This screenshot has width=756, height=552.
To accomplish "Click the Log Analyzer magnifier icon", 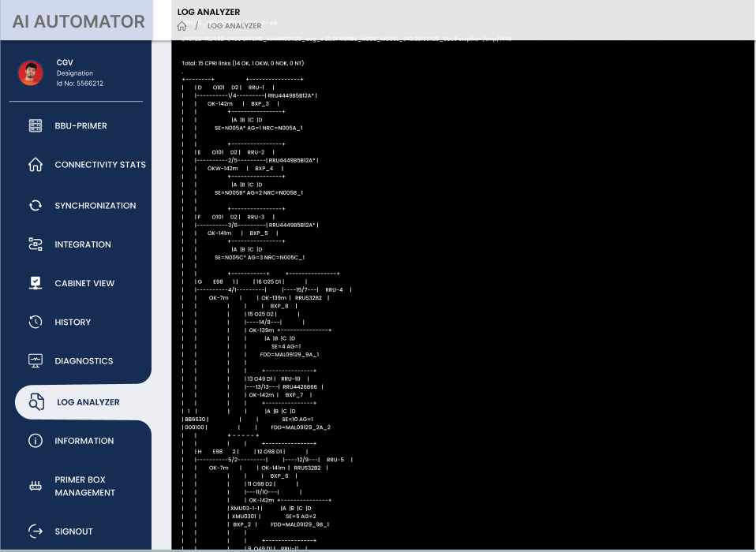I will pos(37,402).
